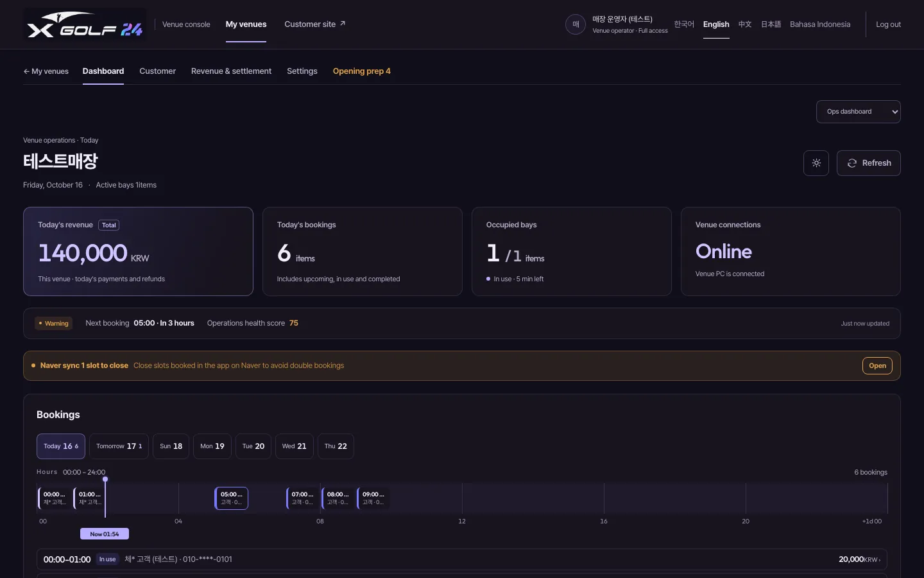Switch language to Bahasa Indonesia
This screenshot has width=924, height=578.
point(820,24)
